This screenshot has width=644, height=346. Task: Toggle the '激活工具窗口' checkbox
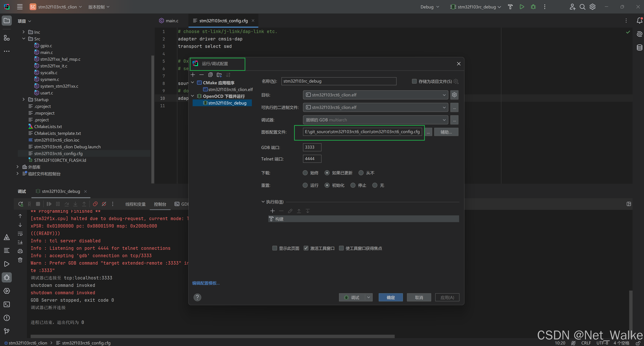306,248
